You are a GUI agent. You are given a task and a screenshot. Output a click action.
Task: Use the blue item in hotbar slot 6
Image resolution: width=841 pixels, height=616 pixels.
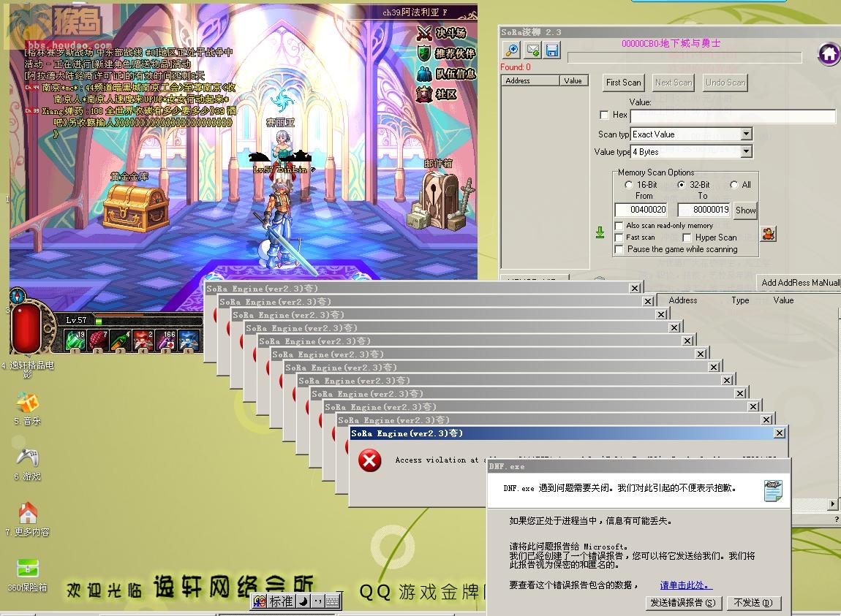(189, 341)
